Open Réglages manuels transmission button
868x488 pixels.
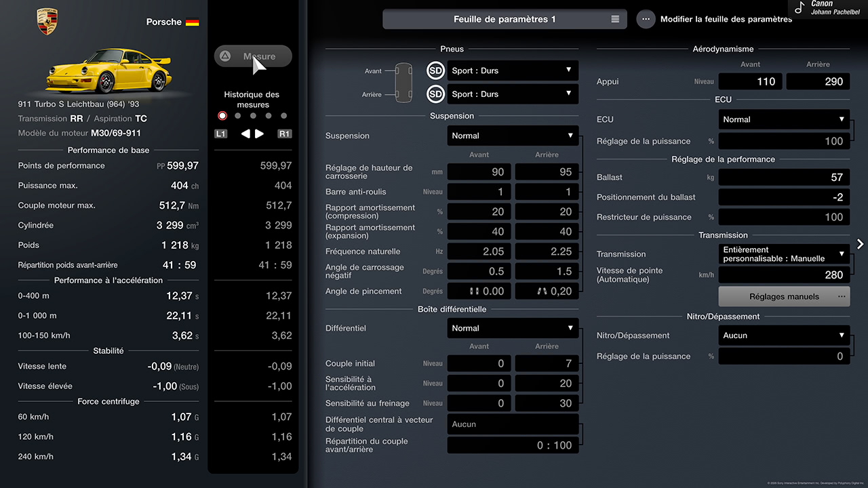(x=785, y=296)
